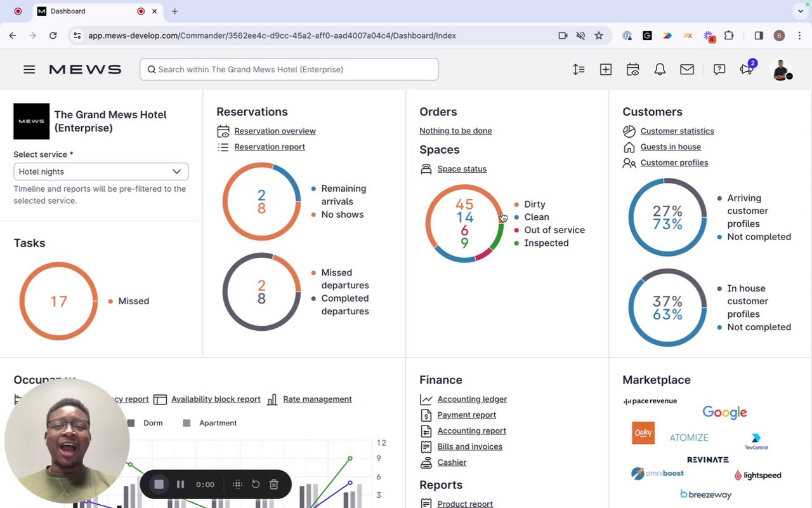Click the Google marketplace logo
812x508 pixels.
click(x=724, y=412)
